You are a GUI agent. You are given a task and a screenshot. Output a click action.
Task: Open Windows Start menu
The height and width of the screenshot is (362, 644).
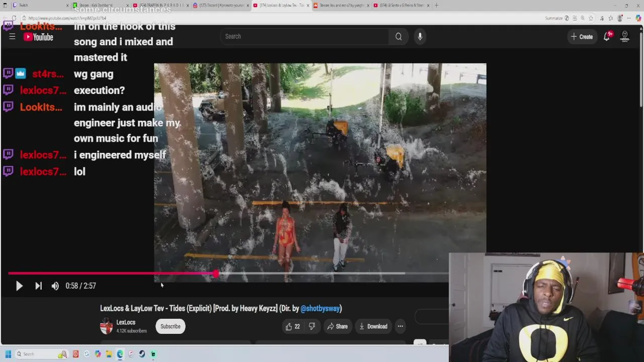coord(8,354)
